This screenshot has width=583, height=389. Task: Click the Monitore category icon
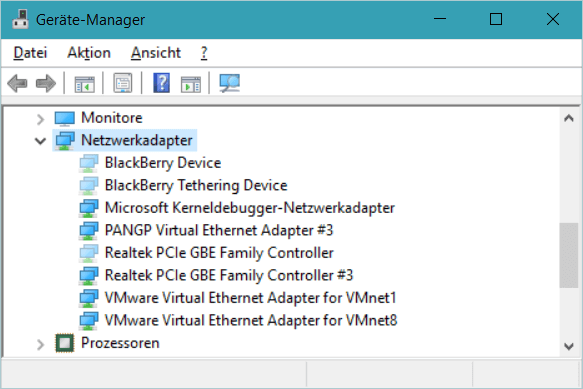pos(65,119)
